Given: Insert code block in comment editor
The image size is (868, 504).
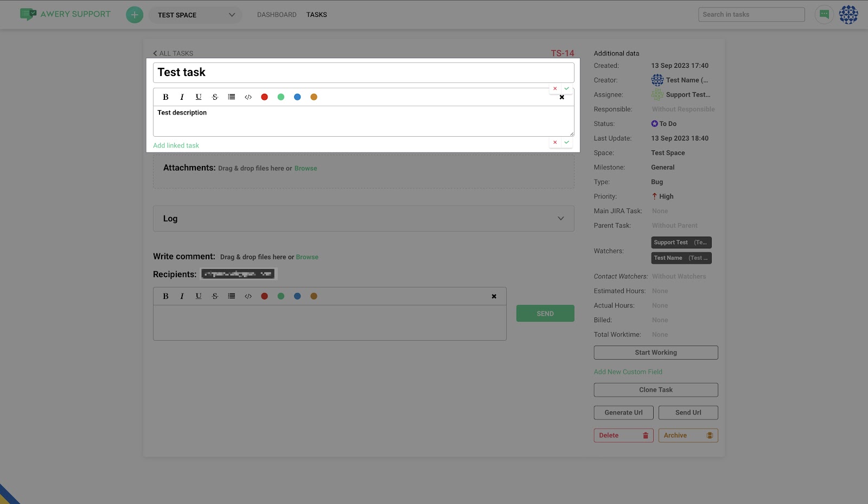Looking at the screenshot, I should (x=248, y=296).
